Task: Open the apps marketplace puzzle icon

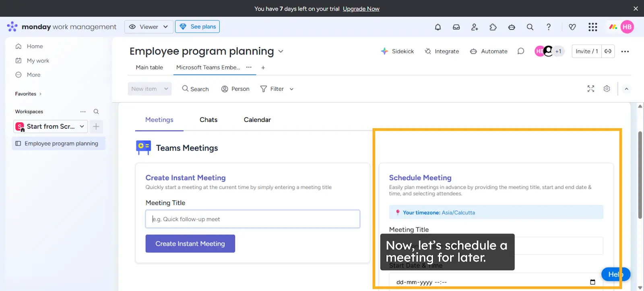Action: [493, 27]
